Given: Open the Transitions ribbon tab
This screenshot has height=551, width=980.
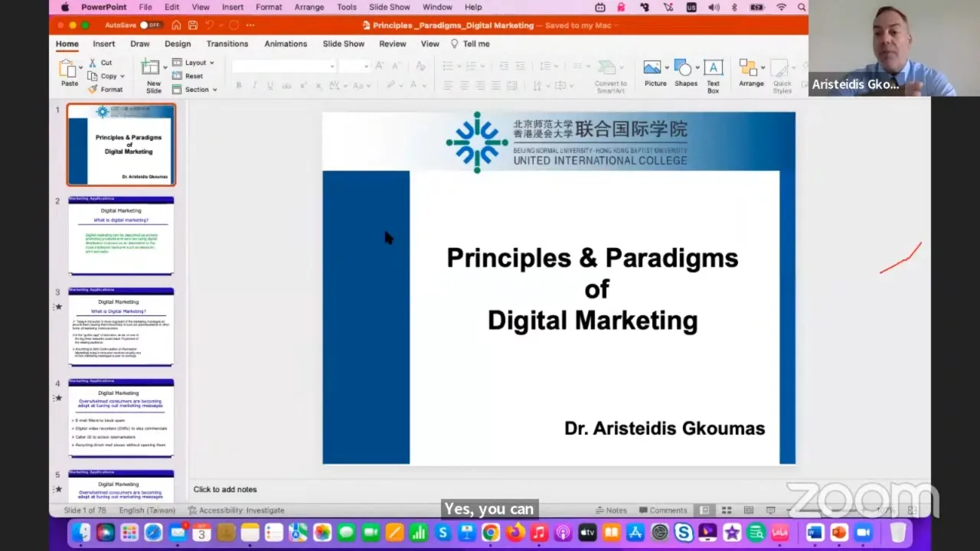Looking at the screenshot, I should pyautogui.click(x=227, y=44).
